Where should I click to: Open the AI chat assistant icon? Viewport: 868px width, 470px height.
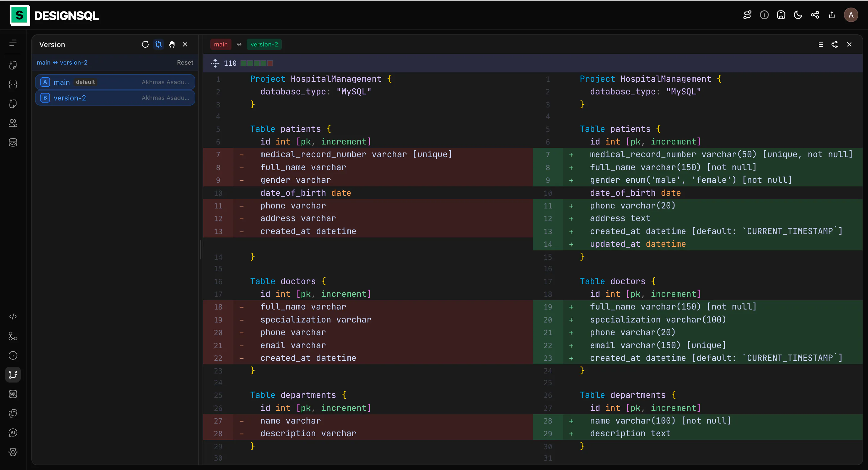point(13,433)
